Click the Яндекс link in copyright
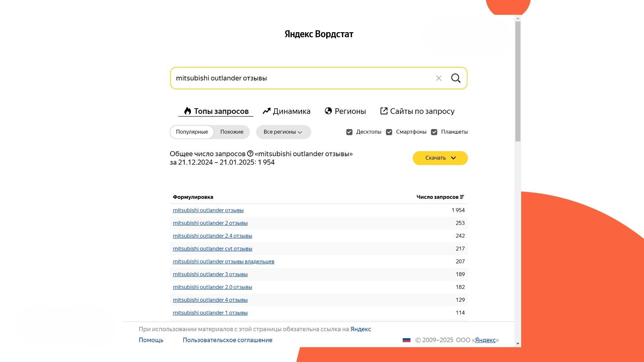The image size is (644, 362). pos(485,340)
